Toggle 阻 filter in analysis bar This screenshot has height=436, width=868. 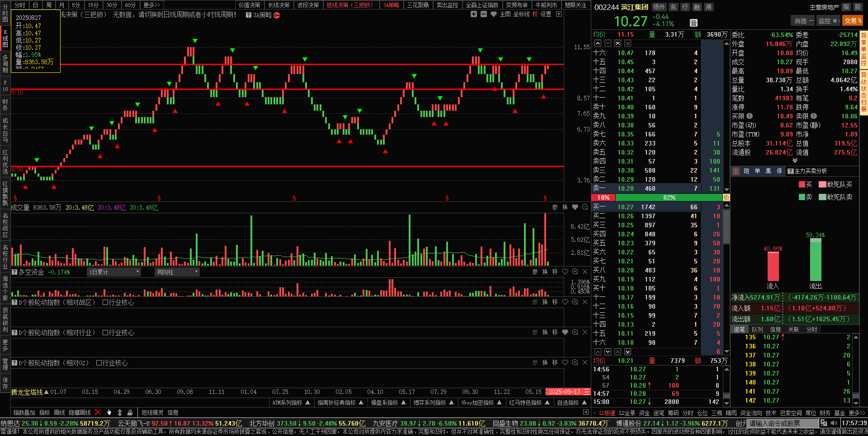click(x=746, y=171)
